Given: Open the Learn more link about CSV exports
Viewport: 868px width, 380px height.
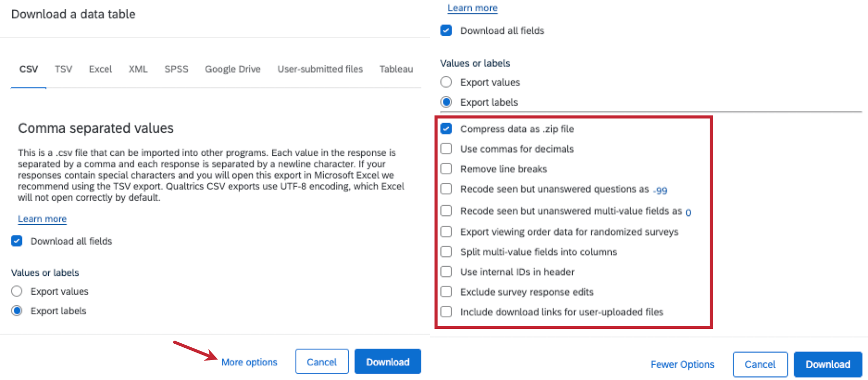Looking at the screenshot, I should click(x=42, y=219).
